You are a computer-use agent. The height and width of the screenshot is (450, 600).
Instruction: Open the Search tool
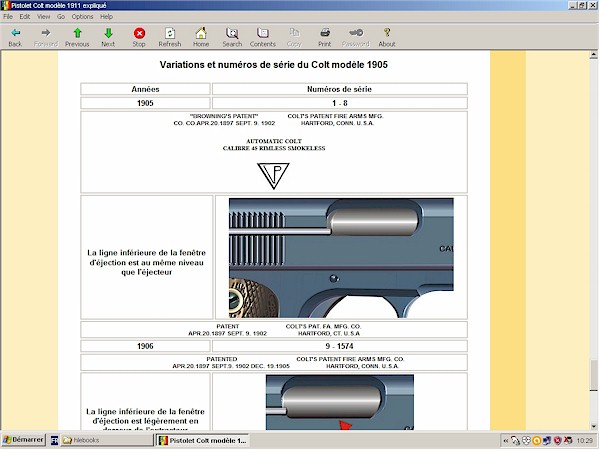232,37
